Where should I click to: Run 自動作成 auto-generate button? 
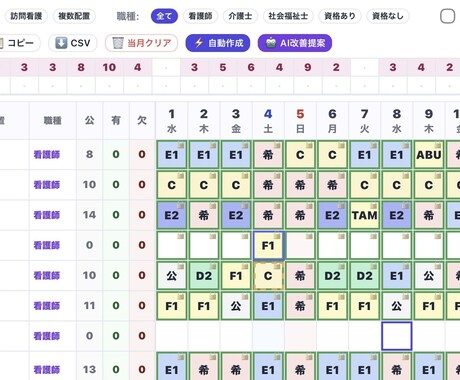pyautogui.click(x=218, y=43)
